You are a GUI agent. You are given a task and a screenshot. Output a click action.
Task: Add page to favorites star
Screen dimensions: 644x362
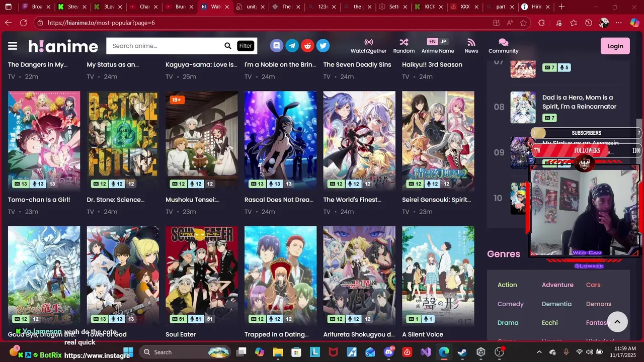click(x=523, y=23)
